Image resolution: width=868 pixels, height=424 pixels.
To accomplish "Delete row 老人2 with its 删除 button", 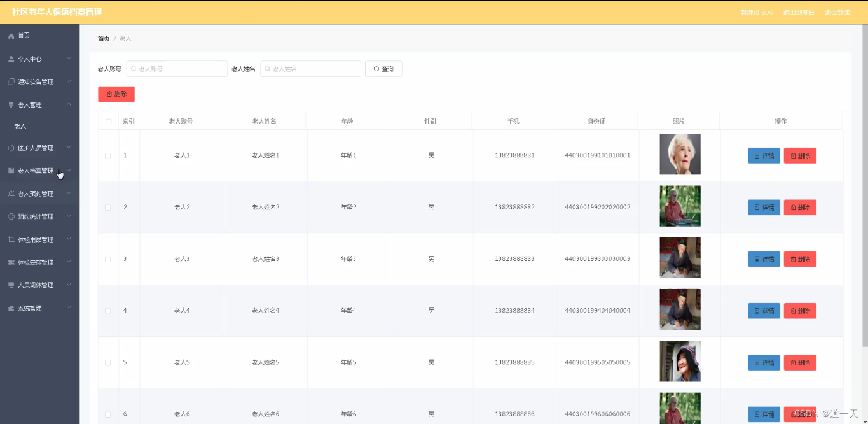I will tap(800, 208).
